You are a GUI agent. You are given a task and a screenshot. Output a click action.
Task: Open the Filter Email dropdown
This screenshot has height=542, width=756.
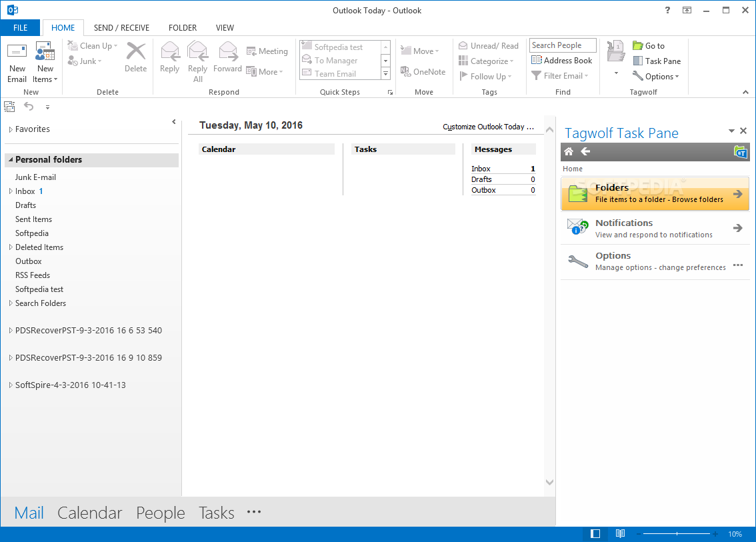[560, 76]
